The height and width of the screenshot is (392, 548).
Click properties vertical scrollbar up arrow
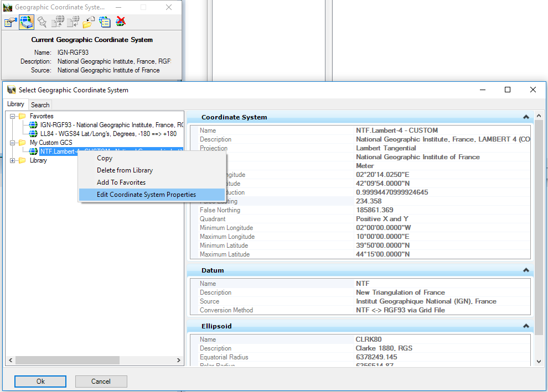click(539, 116)
